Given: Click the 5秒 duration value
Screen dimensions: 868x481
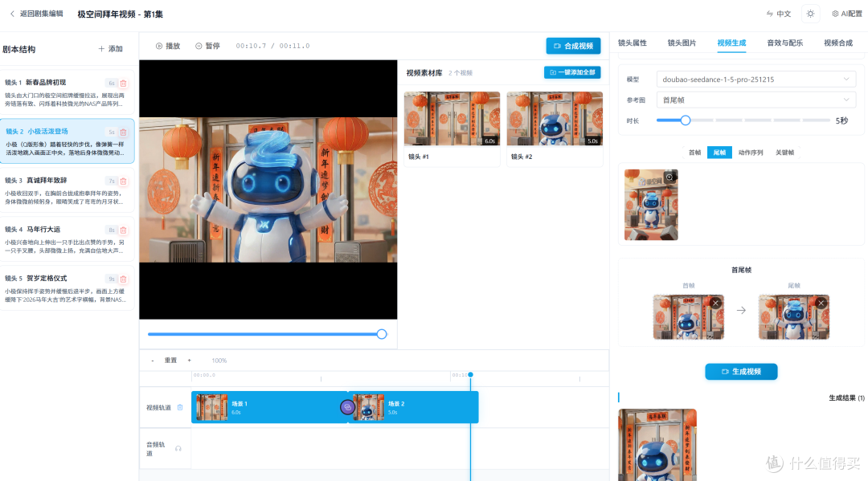Looking at the screenshot, I should (x=841, y=120).
